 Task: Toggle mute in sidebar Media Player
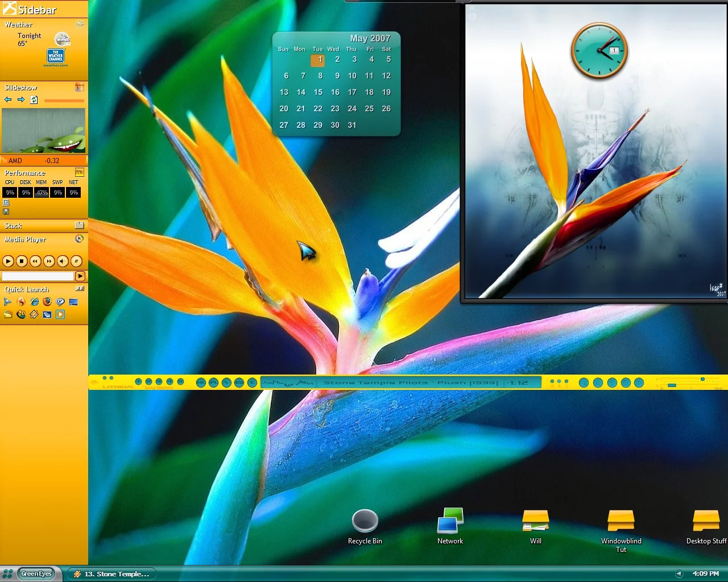[x=63, y=261]
